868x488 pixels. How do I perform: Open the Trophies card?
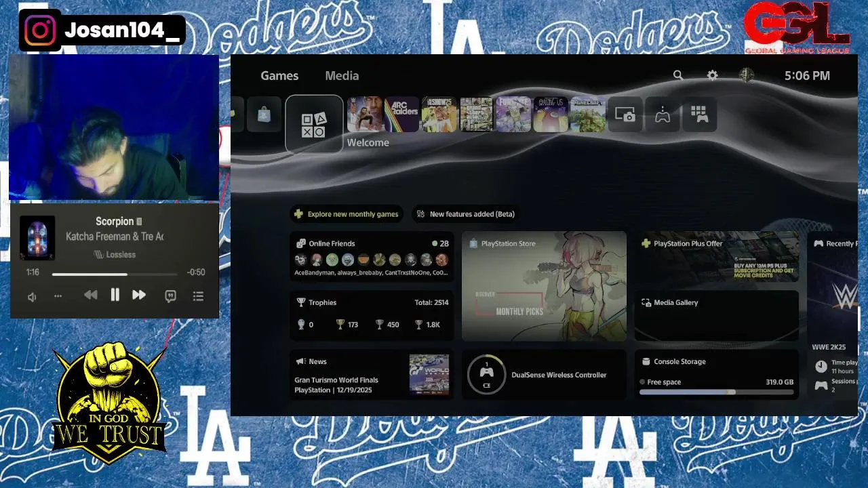372,315
